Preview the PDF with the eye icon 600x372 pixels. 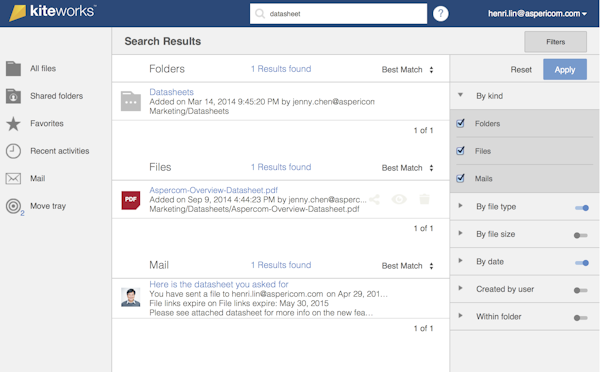[x=399, y=199]
